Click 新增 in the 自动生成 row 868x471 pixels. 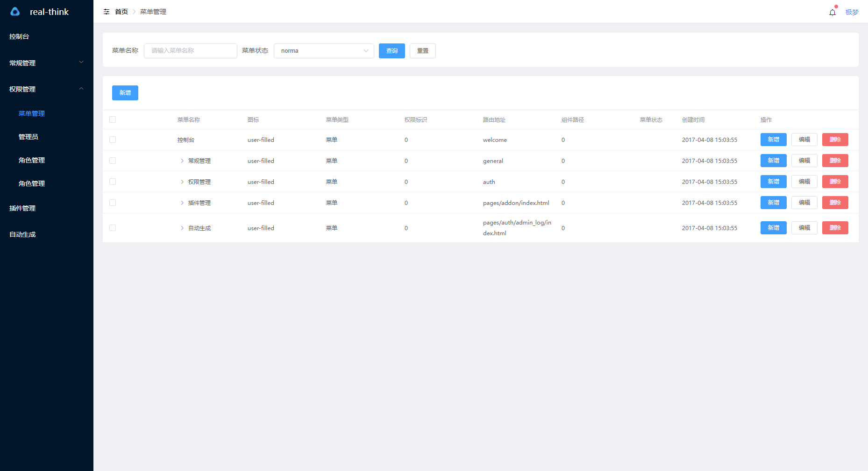tap(774, 228)
